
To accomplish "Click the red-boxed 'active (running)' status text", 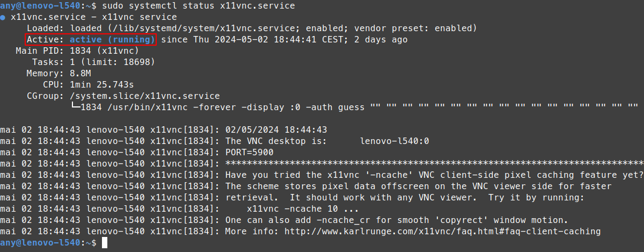I will tap(112, 40).
